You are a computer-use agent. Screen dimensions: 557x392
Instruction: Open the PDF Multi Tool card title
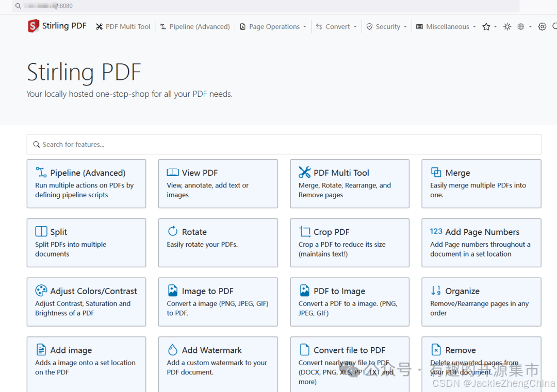(x=341, y=173)
